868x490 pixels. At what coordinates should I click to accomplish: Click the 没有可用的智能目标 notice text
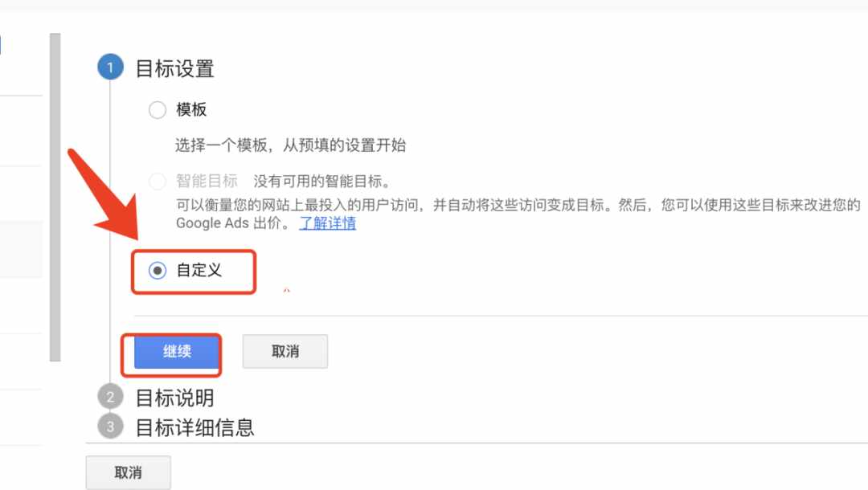[x=323, y=181]
